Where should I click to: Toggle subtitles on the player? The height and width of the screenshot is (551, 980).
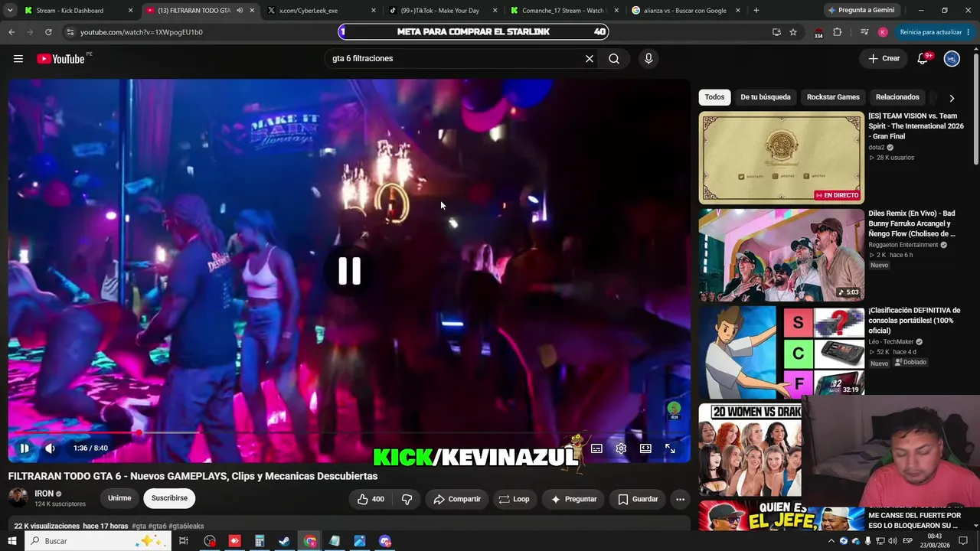pos(596,448)
